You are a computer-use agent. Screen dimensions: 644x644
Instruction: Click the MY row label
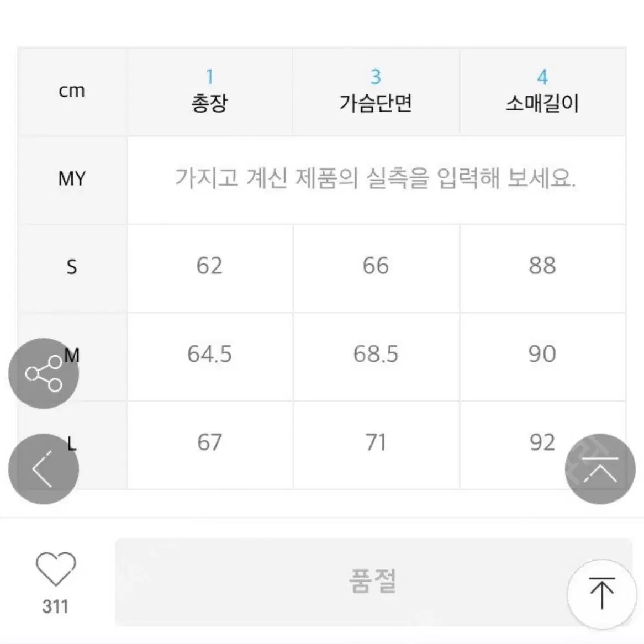coord(72,180)
